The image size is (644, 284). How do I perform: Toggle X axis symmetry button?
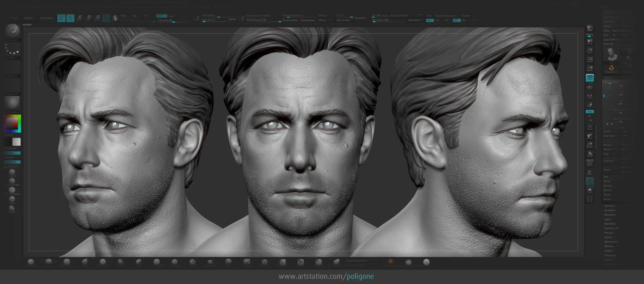[429, 20]
